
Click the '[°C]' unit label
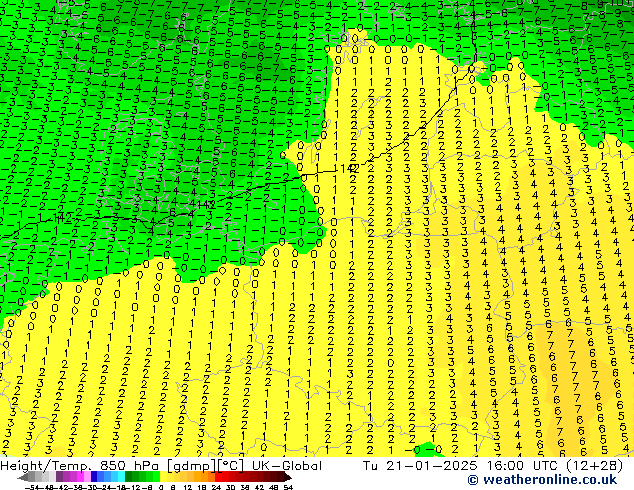coord(231,466)
